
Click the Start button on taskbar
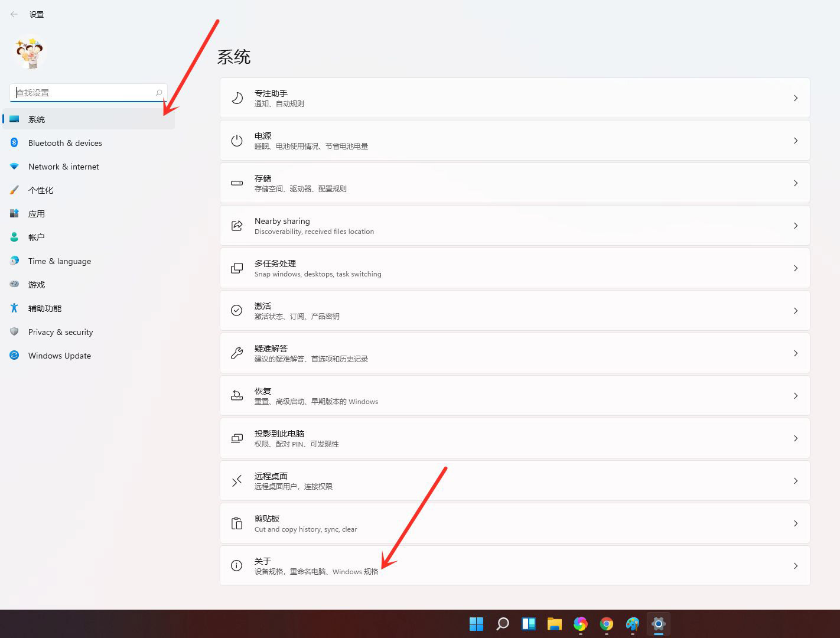pos(476,624)
